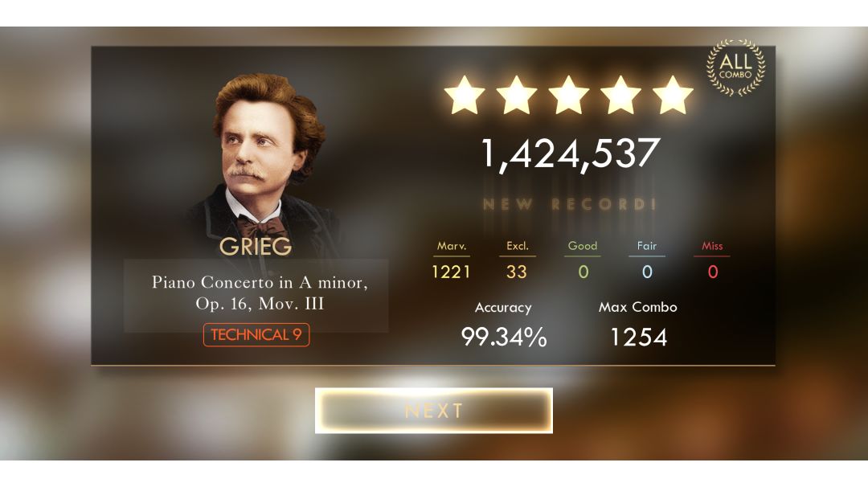Click the Piano Concerto in A minor title

pos(260,293)
